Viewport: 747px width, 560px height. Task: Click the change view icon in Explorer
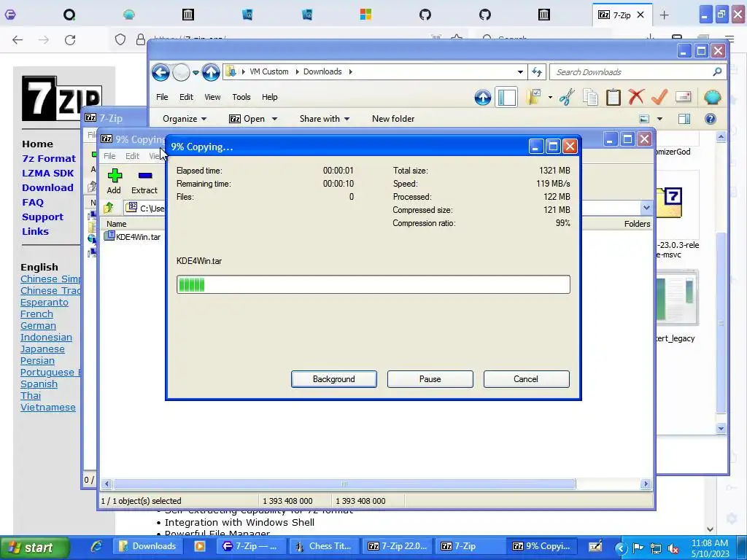[x=644, y=119]
